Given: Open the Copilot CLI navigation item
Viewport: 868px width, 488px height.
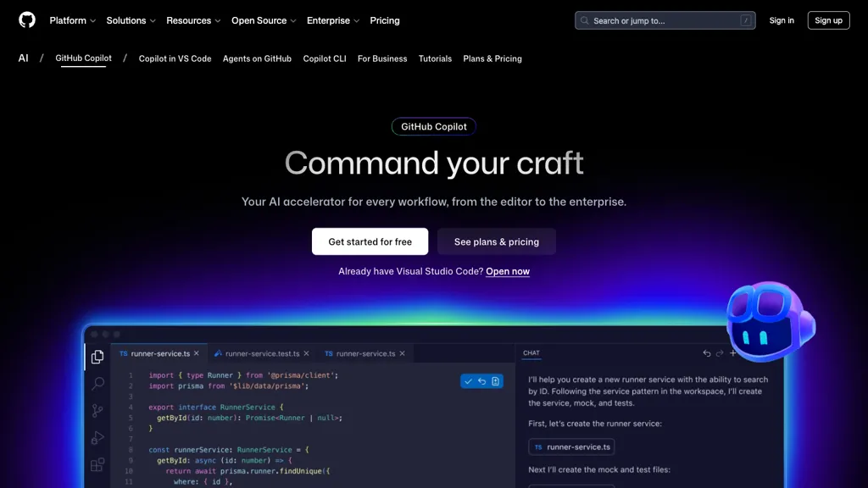Looking at the screenshot, I should point(324,58).
